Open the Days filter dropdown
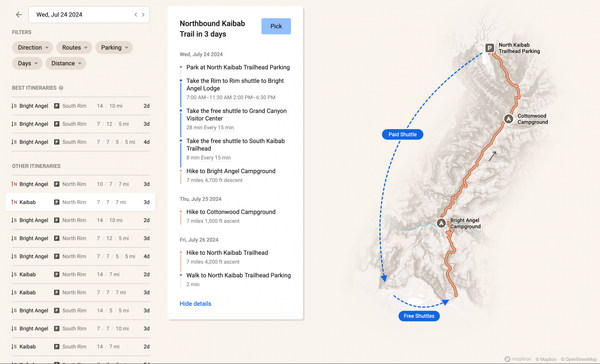600x364 pixels. [27, 64]
